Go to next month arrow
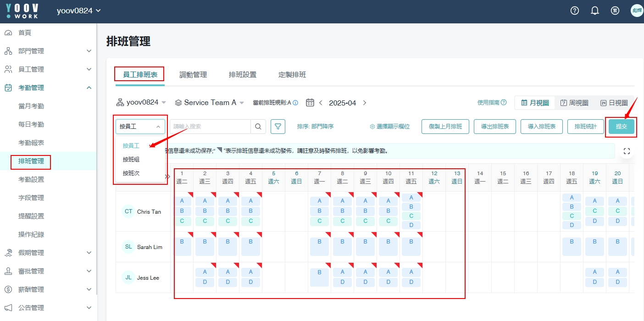 (x=365, y=103)
